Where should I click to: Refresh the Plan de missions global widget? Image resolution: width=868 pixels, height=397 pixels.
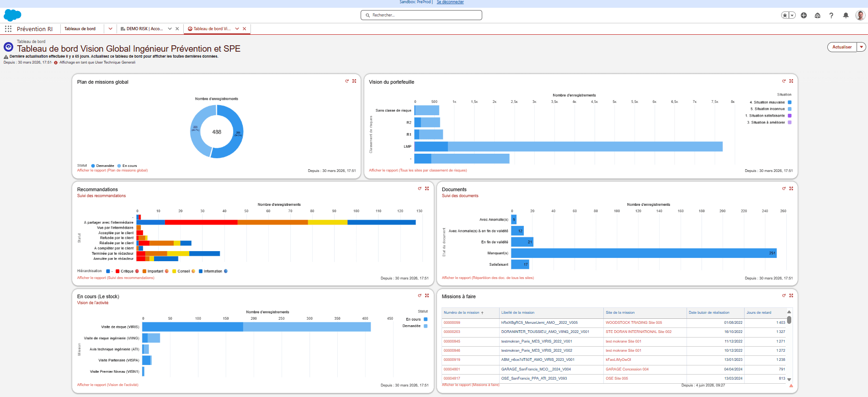point(347,81)
